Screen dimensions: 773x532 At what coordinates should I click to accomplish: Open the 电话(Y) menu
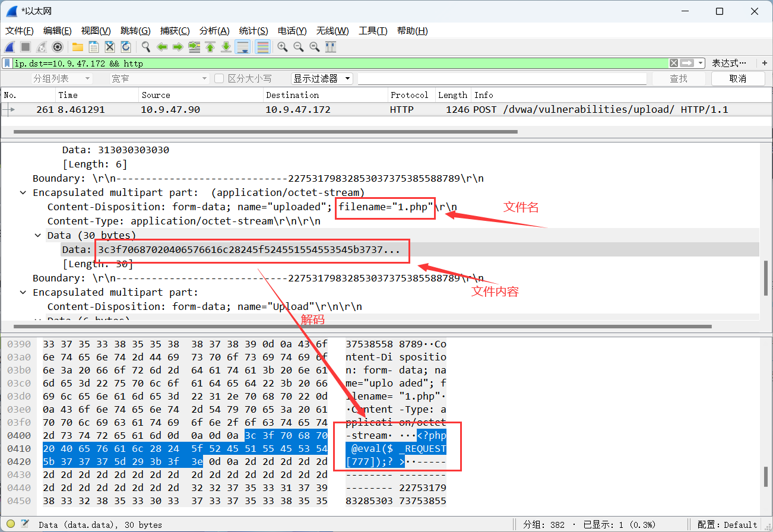pyautogui.click(x=292, y=31)
